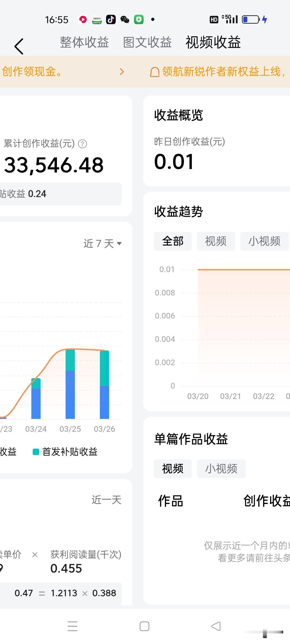The image size is (290, 644).
Task: Tap the 昨日创作收益(元) label
Action: pos(190,141)
